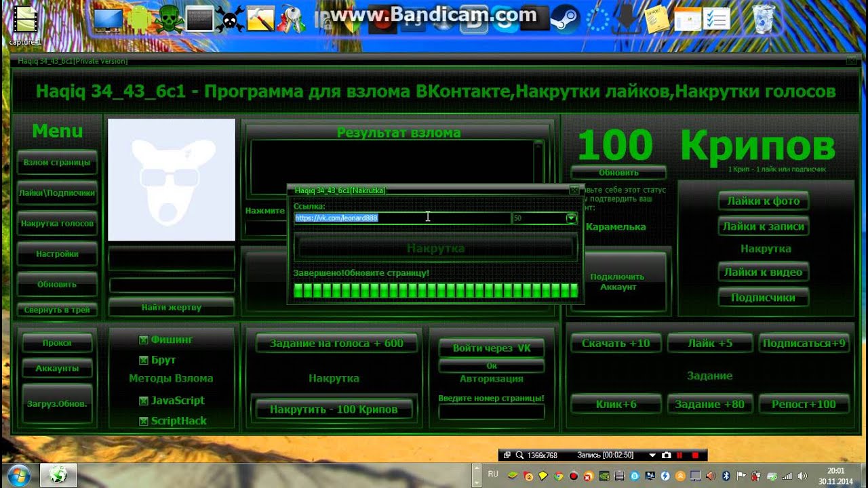The width and height of the screenshot is (868, 488).
Task: Open the capture video file on desktop
Action: (25, 24)
